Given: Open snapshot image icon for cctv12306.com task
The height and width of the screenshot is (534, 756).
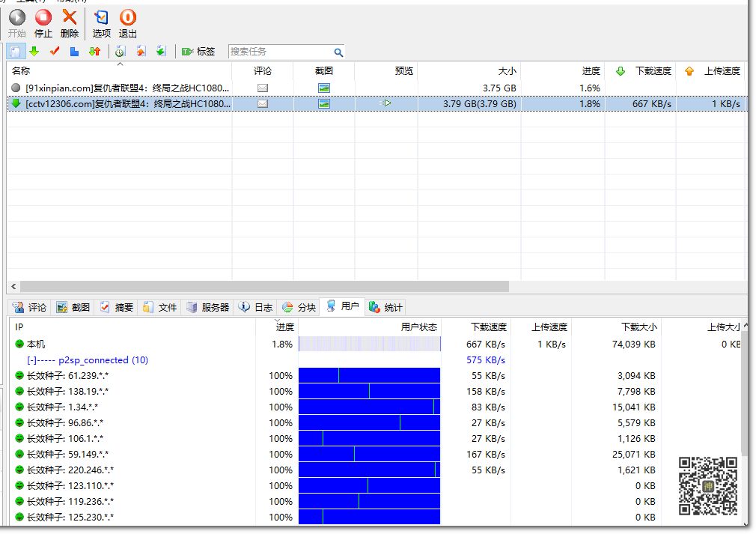Looking at the screenshot, I should [x=324, y=103].
